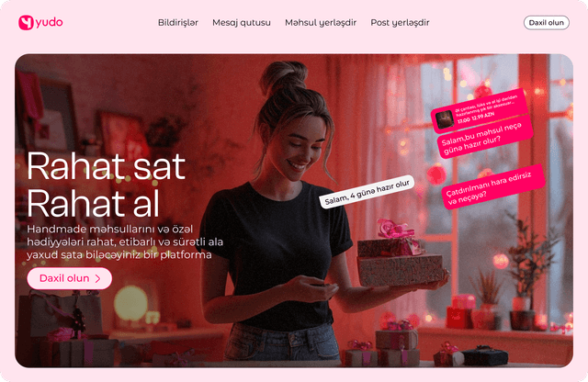Click the 12.99 AZN price text

tap(483, 117)
